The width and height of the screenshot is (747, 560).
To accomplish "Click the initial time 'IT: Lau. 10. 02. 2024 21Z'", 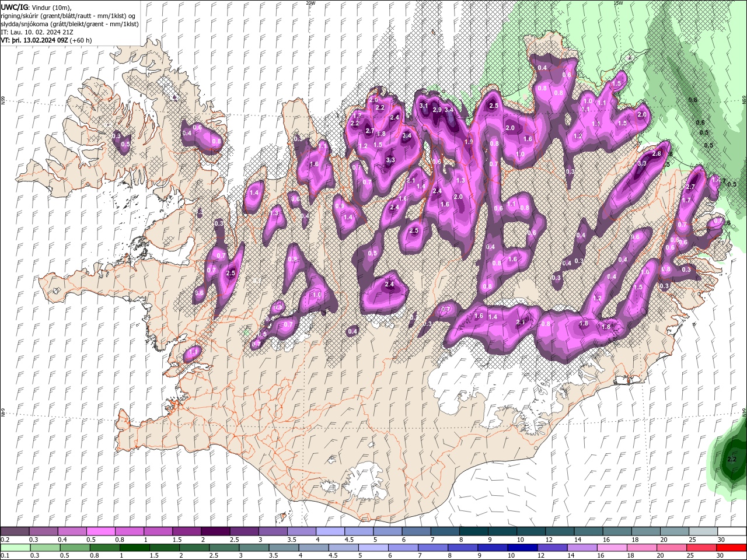I will [x=37, y=32].
